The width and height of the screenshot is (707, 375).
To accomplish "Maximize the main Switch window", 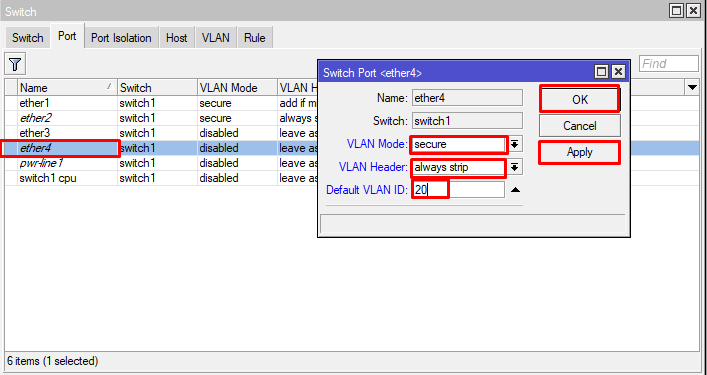I will [676, 10].
